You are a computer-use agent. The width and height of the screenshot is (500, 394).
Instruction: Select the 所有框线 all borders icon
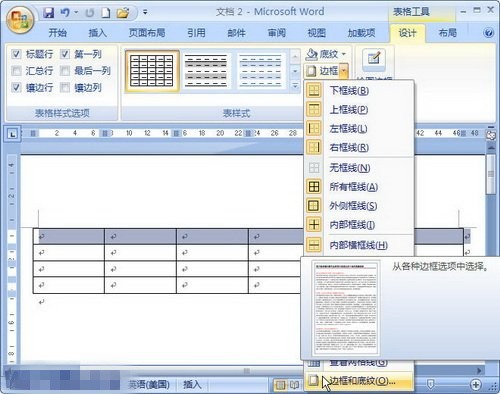click(314, 186)
